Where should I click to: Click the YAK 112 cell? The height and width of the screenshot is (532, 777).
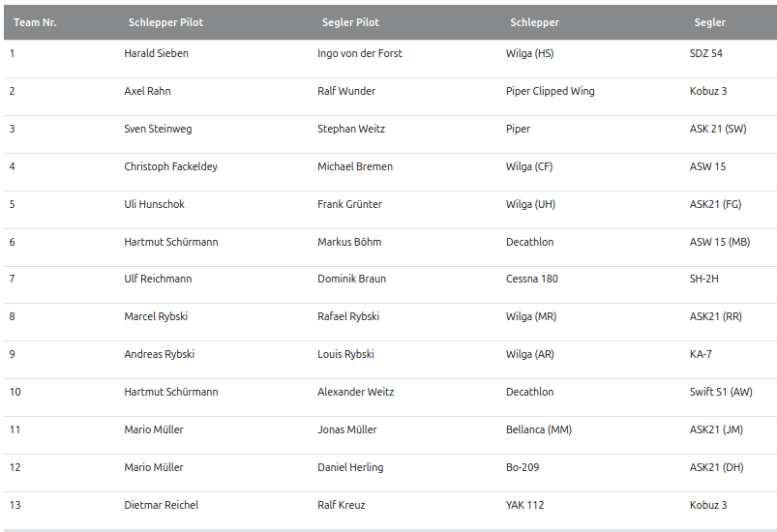click(525, 505)
